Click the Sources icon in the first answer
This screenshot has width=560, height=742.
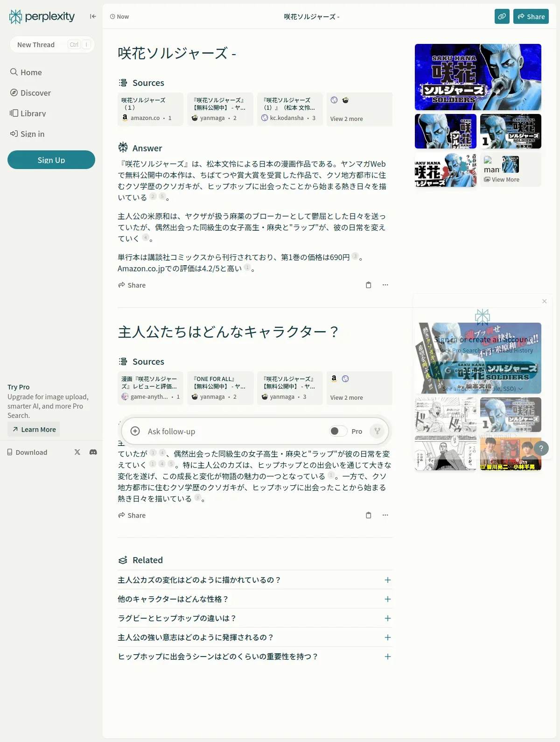click(x=123, y=83)
